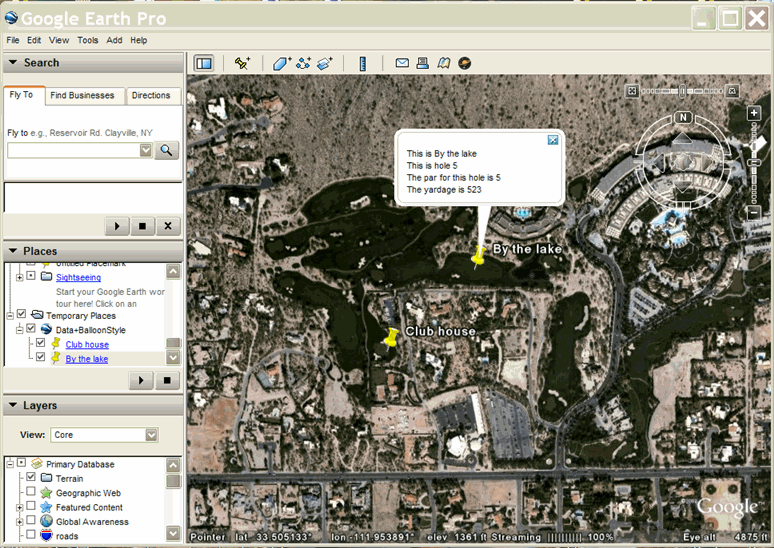Screen dimensions: 774x548
Task: Expand the Featured Content layer tree
Action: [19, 507]
